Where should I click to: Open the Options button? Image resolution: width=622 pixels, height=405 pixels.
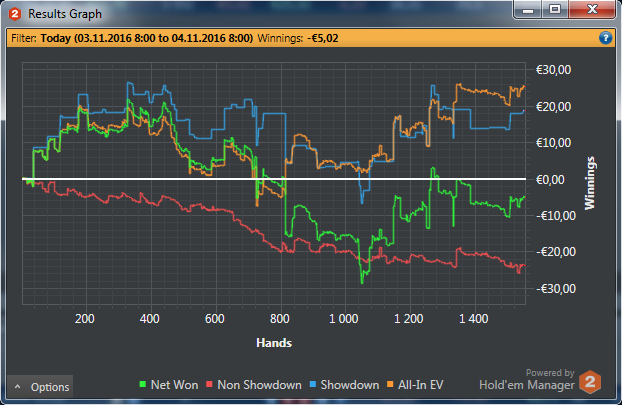click(x=40, y=387)
